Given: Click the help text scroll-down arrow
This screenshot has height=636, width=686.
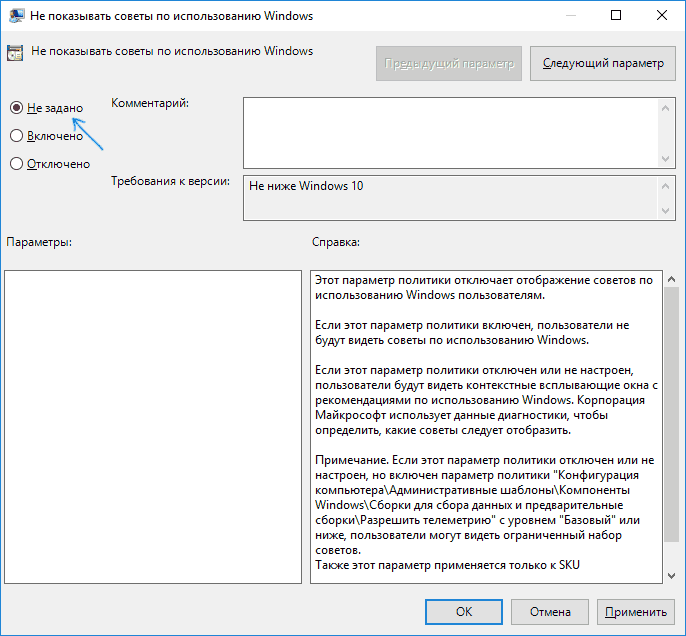Looking at the screenshot, I should point(672,576).
